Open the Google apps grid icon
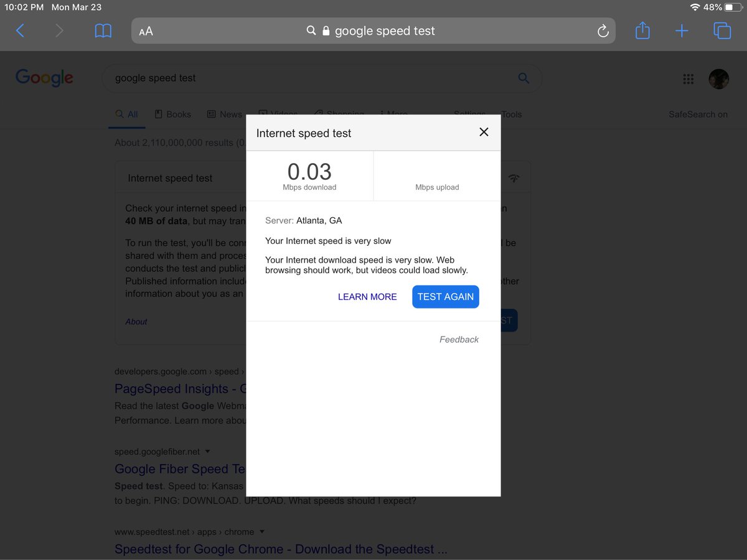The image size is (747, 560). coord(688,78)
